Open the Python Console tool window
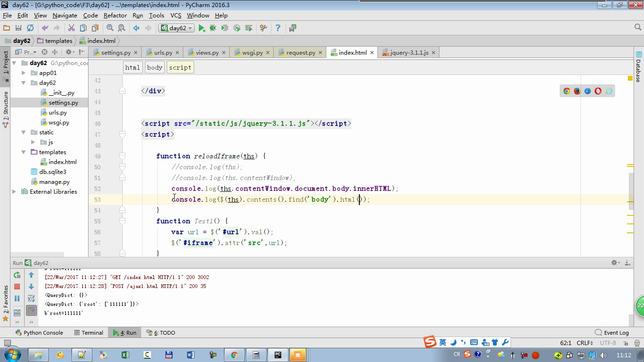The height and width of the screenshot is (362, 644). pyautogui.click(x=40, y=333)
